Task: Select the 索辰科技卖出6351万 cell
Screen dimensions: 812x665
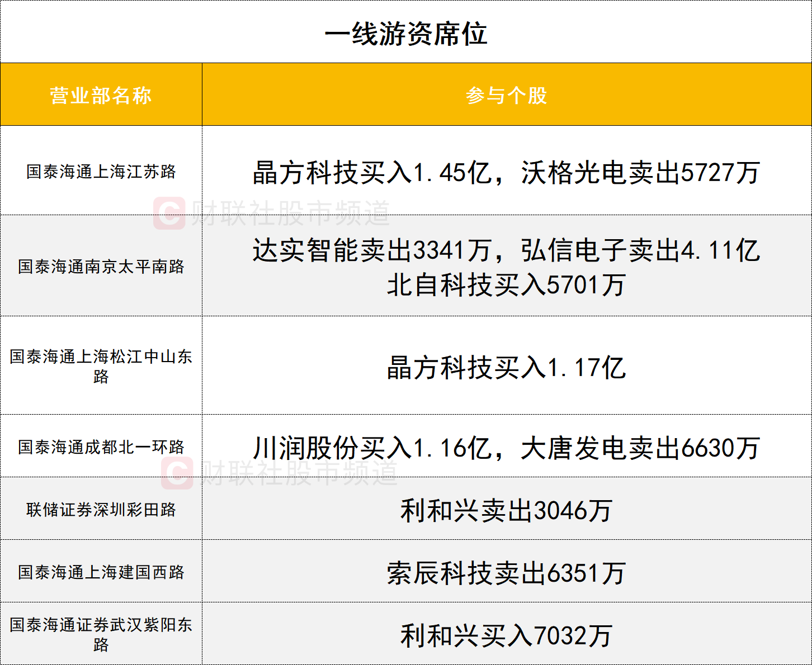Action: 507,573
